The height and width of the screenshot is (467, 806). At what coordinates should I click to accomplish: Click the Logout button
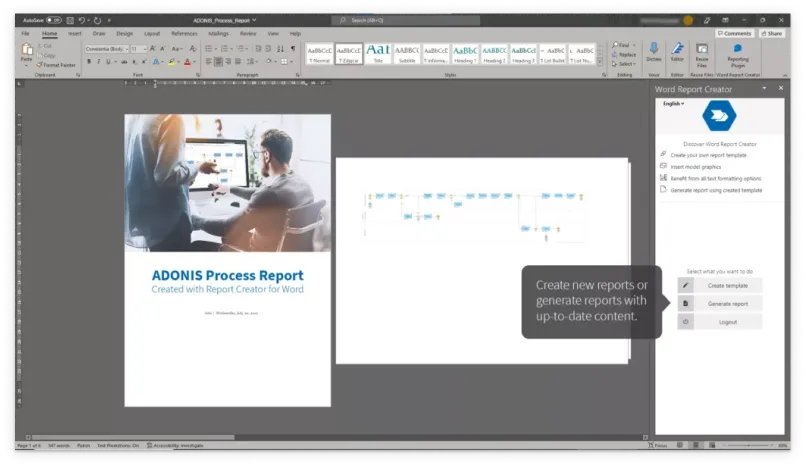[x=720, y=322]
